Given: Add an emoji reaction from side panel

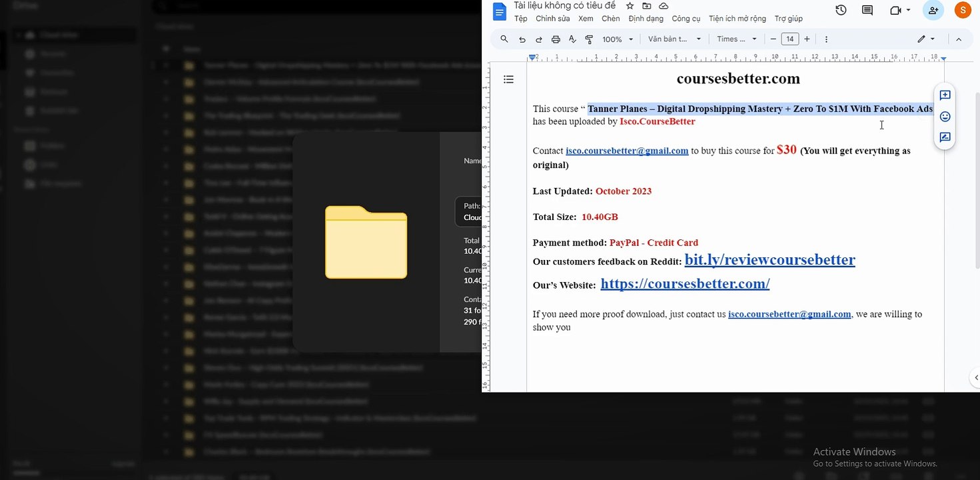Looking at the screenshot, I should [945, 117].
